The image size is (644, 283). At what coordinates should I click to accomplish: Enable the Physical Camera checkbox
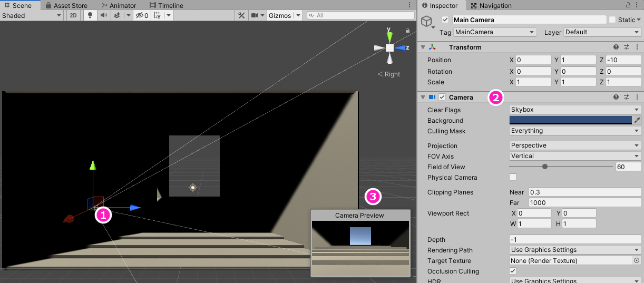[x=513, y=178]
